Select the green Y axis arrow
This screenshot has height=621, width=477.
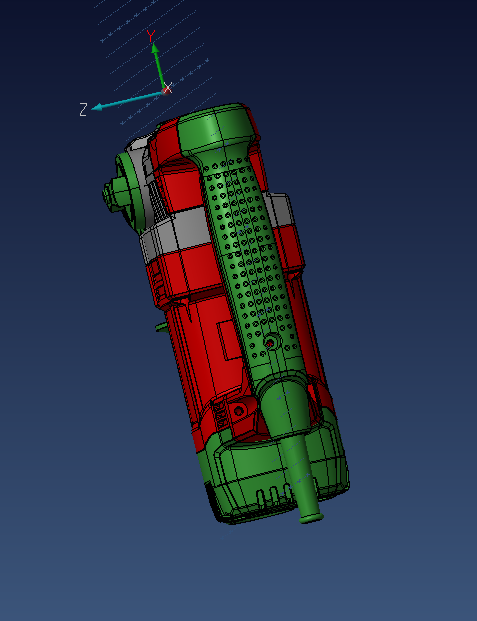click(x=158, y=65)
